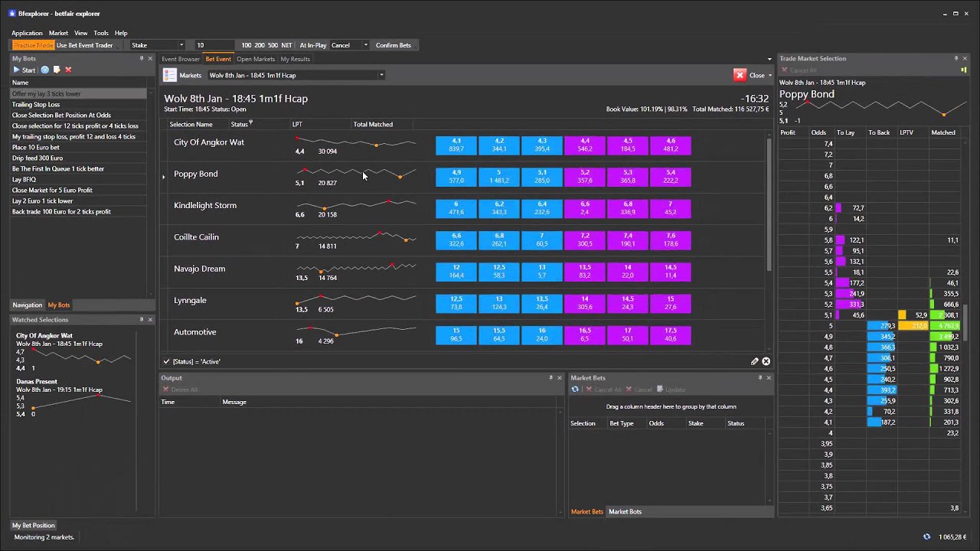Switch to the Open Markets tab
Viewport: 980px width, 551px height.
pyautogui.click(x=255, y=59)
